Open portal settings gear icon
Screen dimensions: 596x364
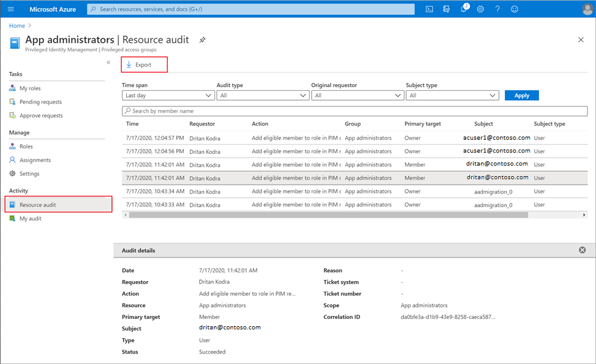[480, 9]
